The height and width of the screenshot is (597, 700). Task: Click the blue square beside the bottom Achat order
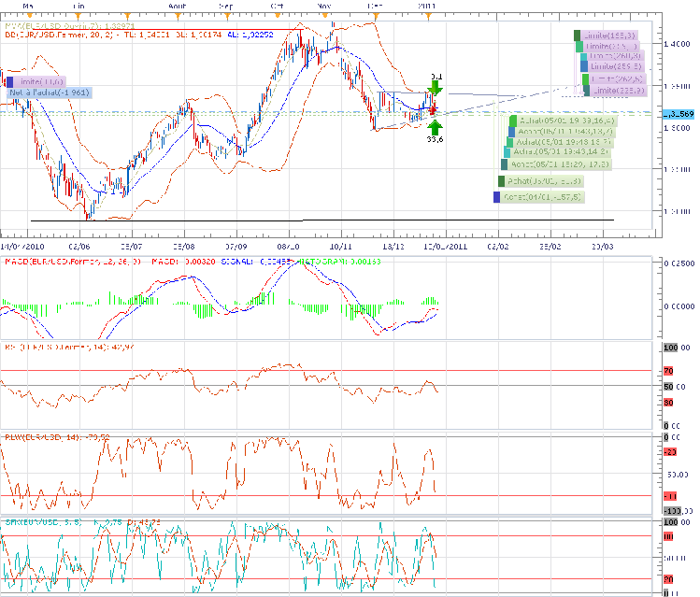pyautogui.click(x=496, y=197)
